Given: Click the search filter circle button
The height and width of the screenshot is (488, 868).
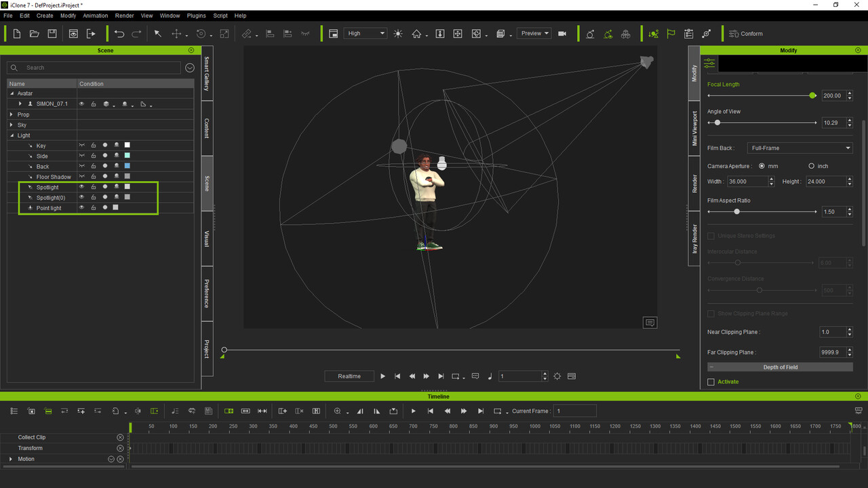Looking at the screenshot, I should point(190,68).
